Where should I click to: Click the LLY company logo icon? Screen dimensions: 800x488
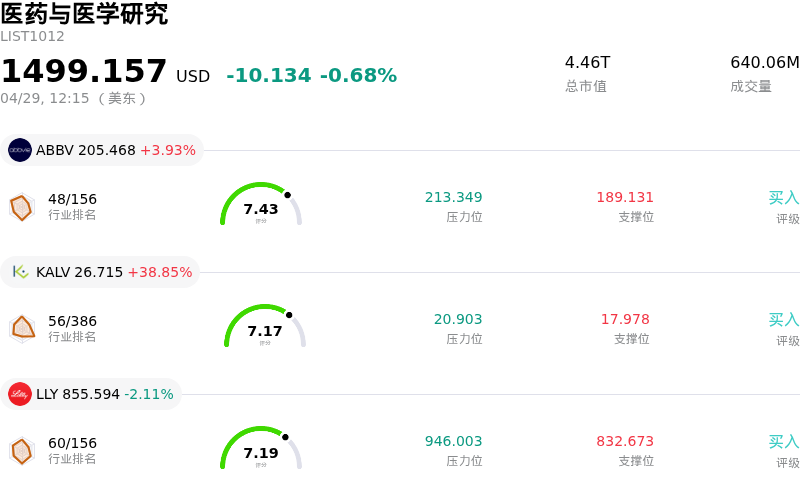pyautogui.click(x=20, y=394)
